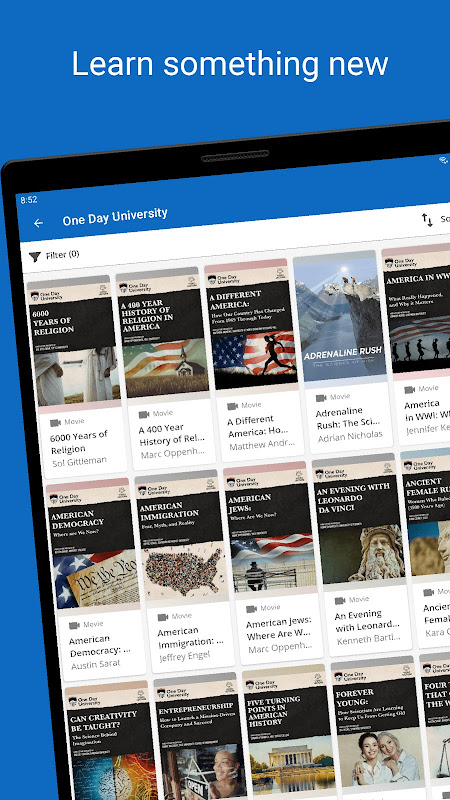Open An Evening with Leonardo da Vinci cover
Screen dimensions: 450x800
click(x=359, y=520)
